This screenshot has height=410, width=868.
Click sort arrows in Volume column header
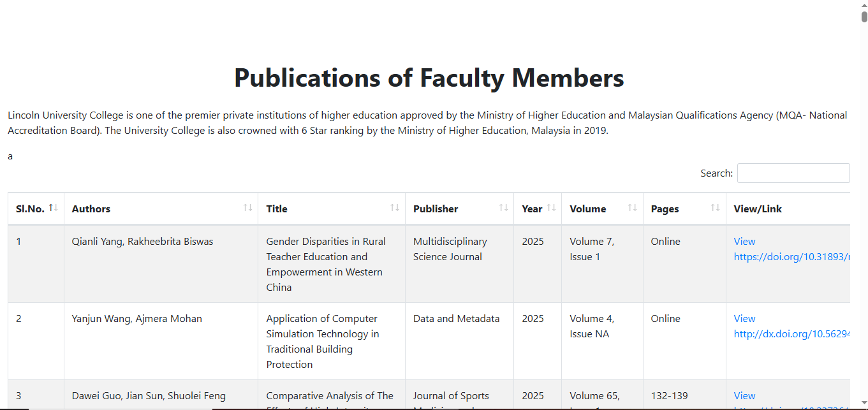[x=633, y=208]
